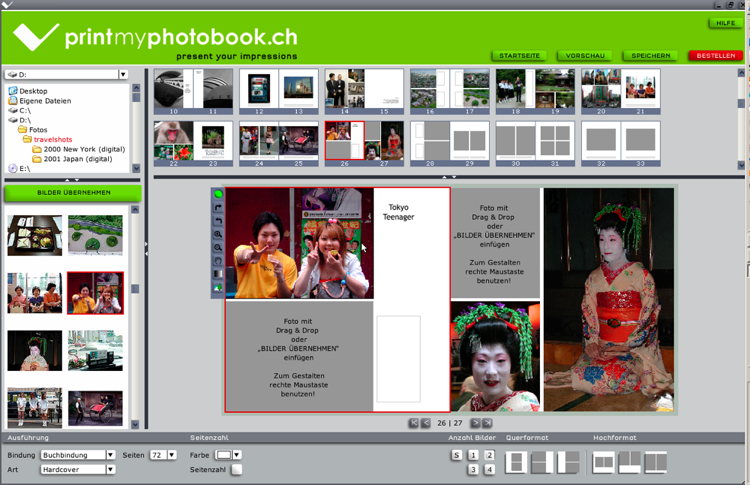750x485 pixels.
Task: Choose 4 images per page
Action: point(489,469)
